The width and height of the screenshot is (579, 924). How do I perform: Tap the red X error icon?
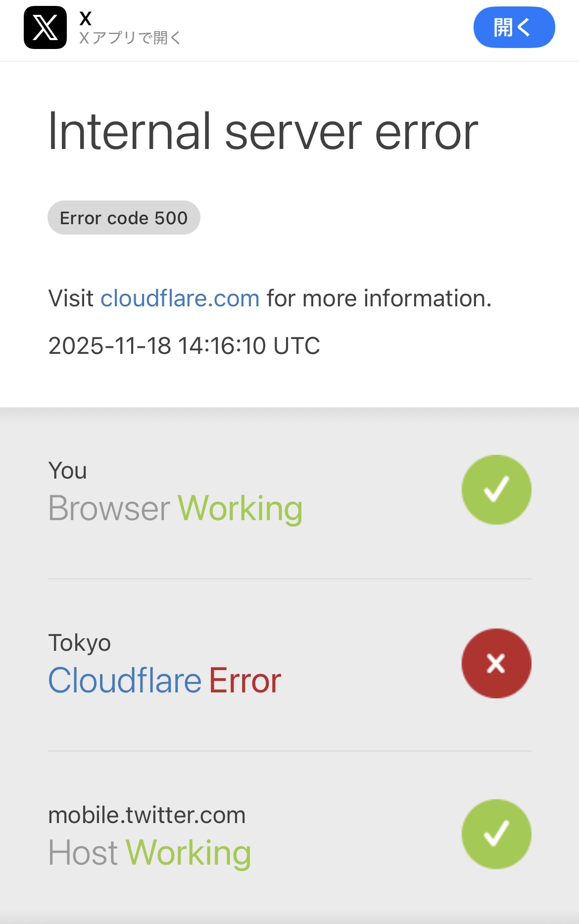tap(496, 663)
